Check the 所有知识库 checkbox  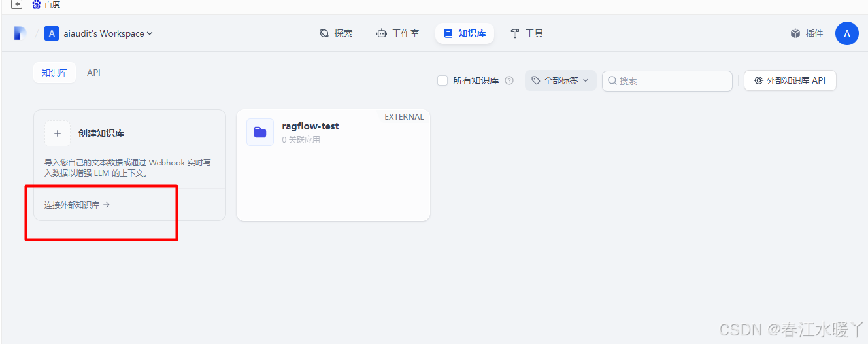(442, 80)
